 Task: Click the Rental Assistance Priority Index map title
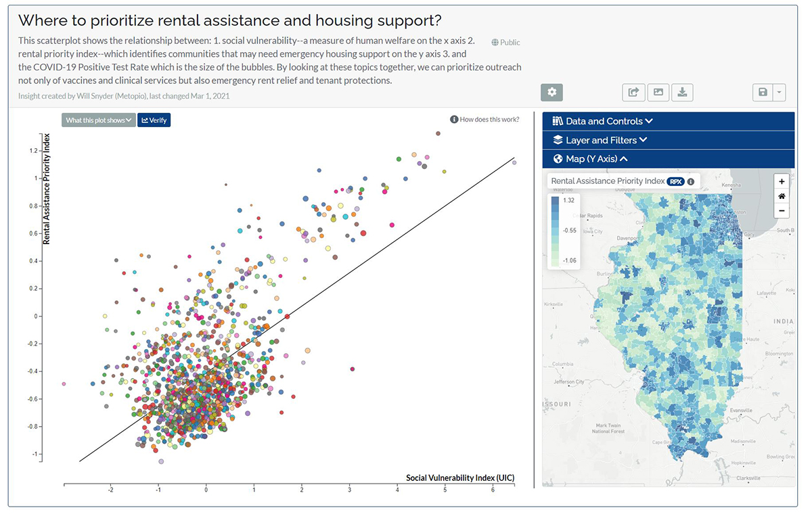pyautogui.click(x=608, y=181)
